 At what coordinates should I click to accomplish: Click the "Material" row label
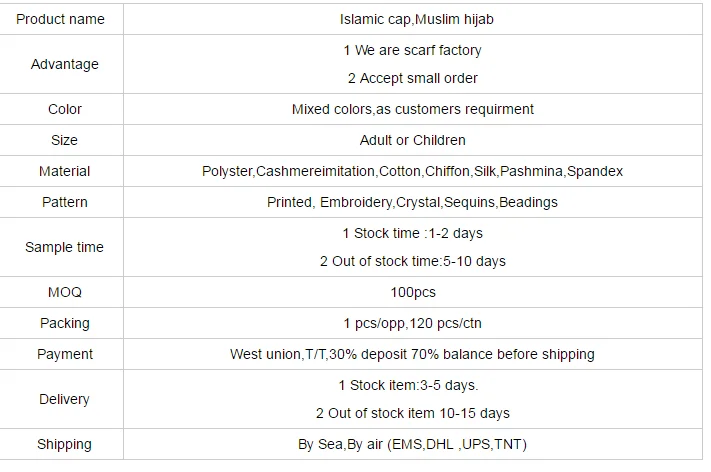pyautogui.click(x=64, y=171)
